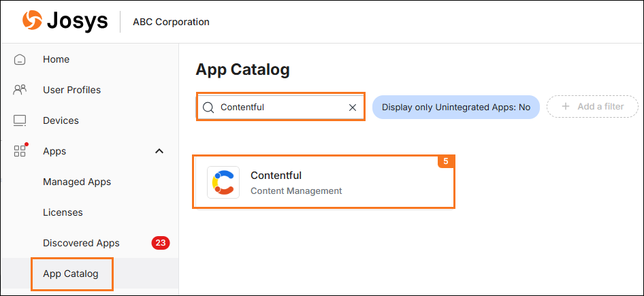Collapse the Apps menu chevron
This screenshot has width=644, height=296.
coord(159,151)
